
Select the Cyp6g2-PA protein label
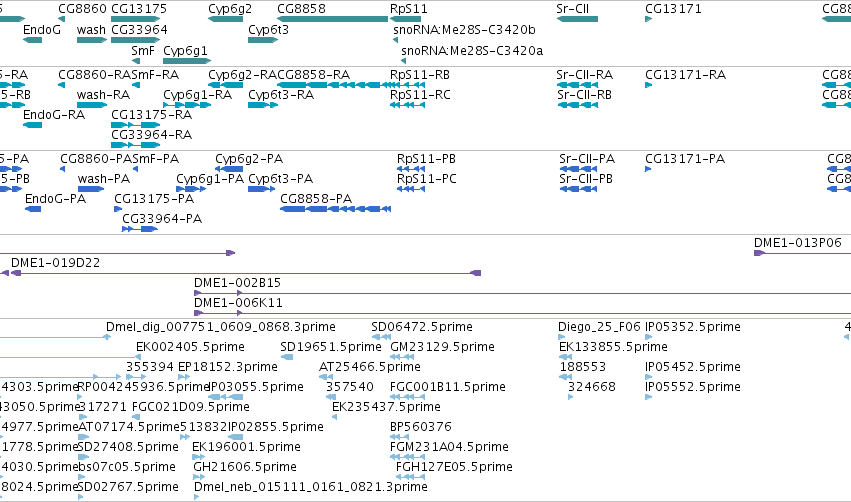(x=249, y=160)
